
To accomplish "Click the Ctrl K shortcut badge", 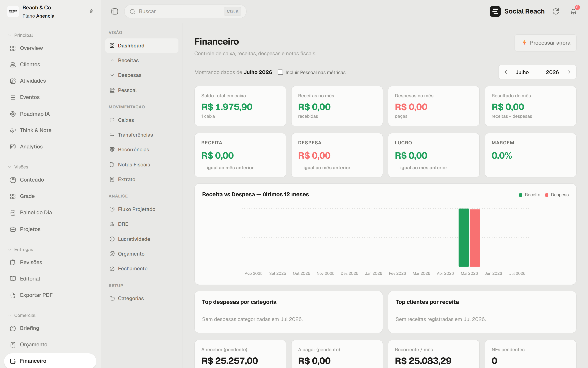I will [x=233, y=11].
